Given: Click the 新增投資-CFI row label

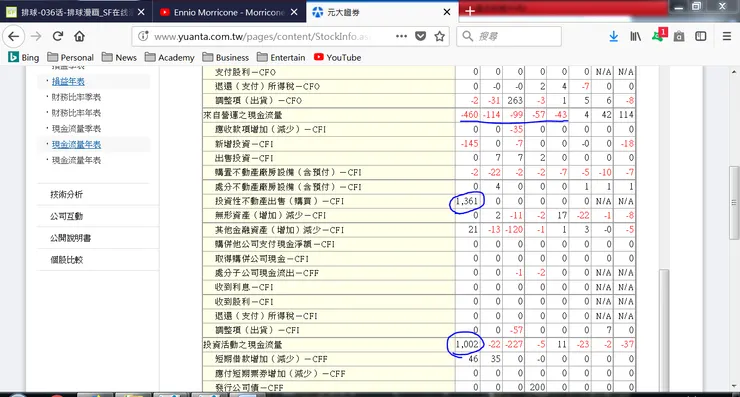Looking at the screenshot, I should click(244, 144).
